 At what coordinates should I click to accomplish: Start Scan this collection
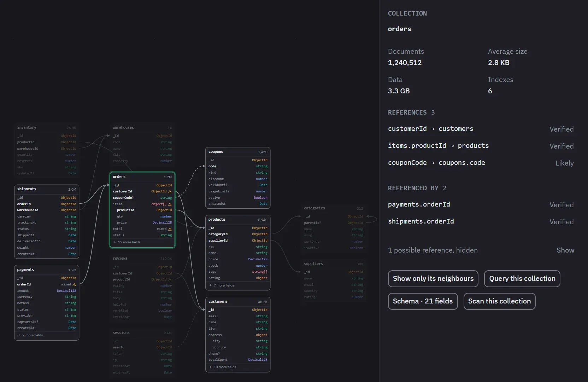(499, 301)
